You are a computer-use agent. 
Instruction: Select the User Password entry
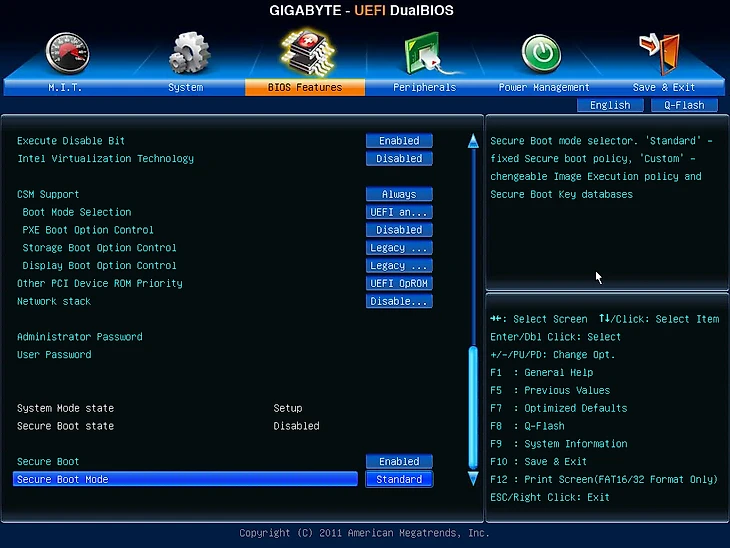point(54,355)
